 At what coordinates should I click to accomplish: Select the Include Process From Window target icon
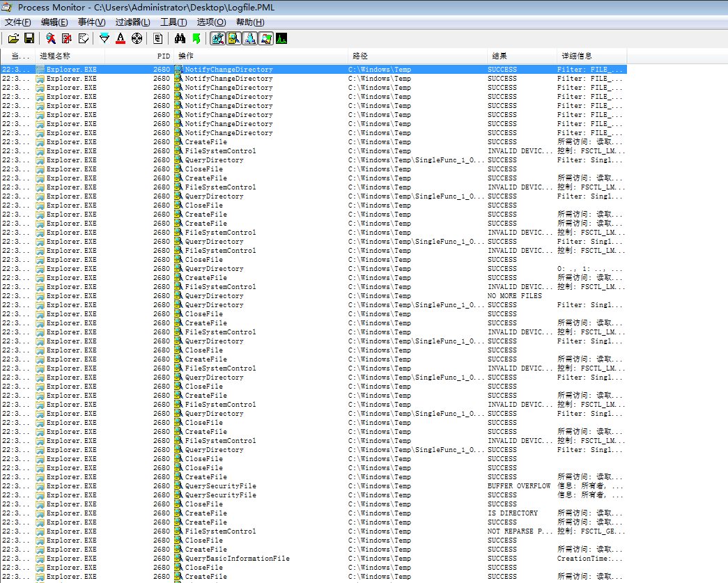pos(137,38)
